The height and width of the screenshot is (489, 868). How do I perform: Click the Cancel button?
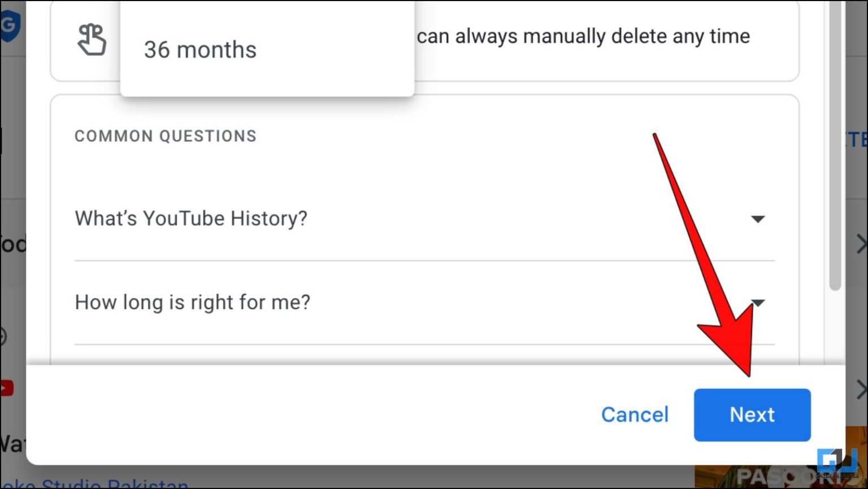click(x=635, y=414)
